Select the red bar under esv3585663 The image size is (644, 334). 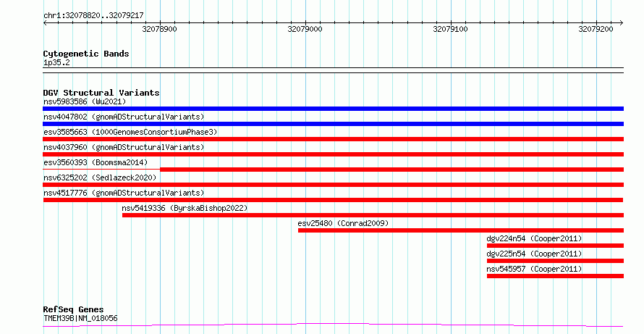(x=333, y=139)
